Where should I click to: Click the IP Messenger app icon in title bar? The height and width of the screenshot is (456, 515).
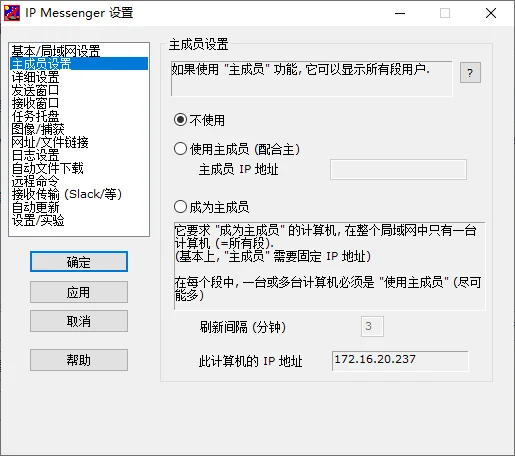[x=12, y=13]
